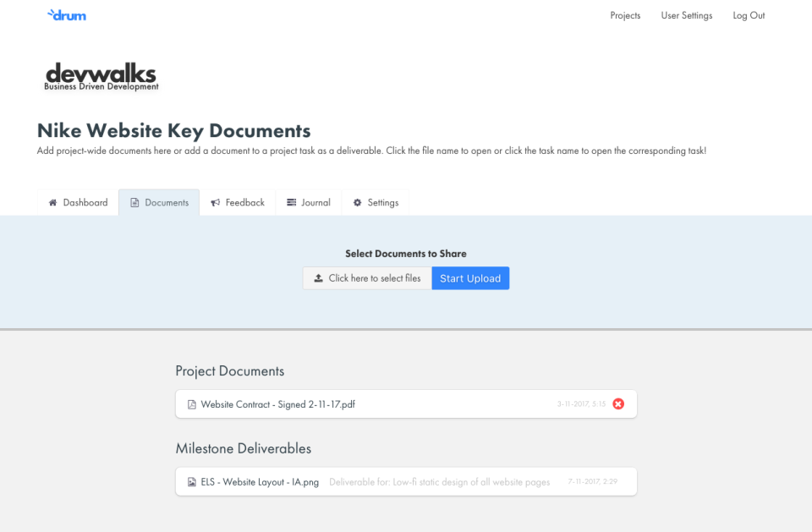Click the Project Documents section heading

[230, 371]
